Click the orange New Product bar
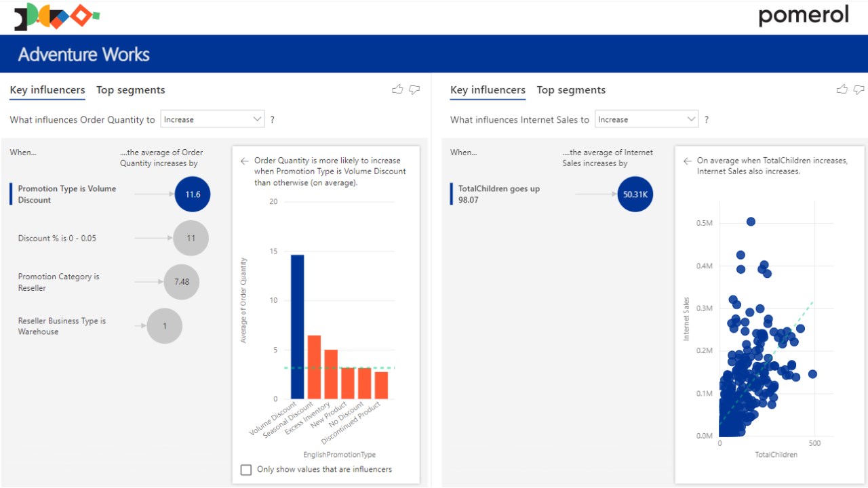Image resolution: width=868 pixels, height=488 pixels. click(348, 383)
